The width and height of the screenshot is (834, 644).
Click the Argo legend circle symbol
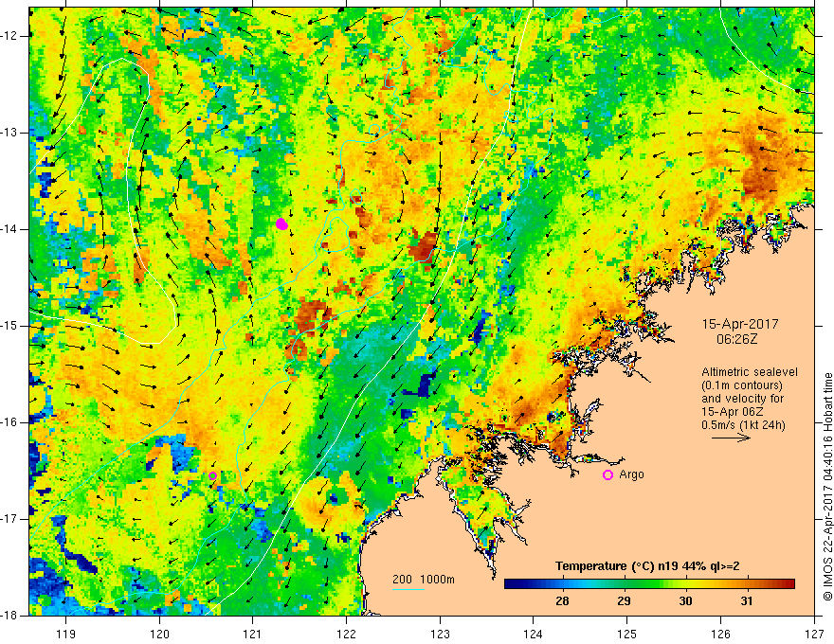click(607, 474)
